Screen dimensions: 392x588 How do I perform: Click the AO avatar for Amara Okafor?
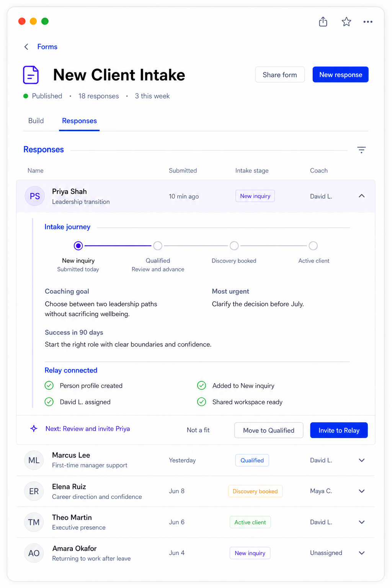34,553
